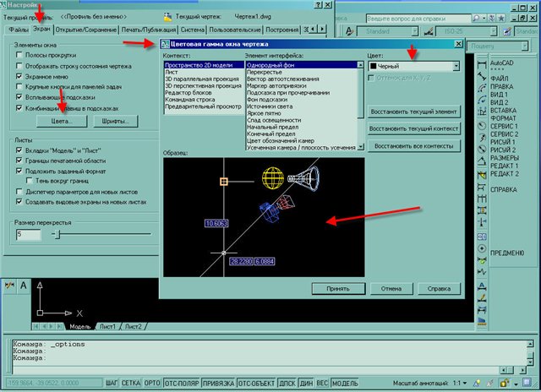The height and width of the screenshot is (392, 541).
Task: Click 'Восстановить все контексты' button
Action: [413, 146]
